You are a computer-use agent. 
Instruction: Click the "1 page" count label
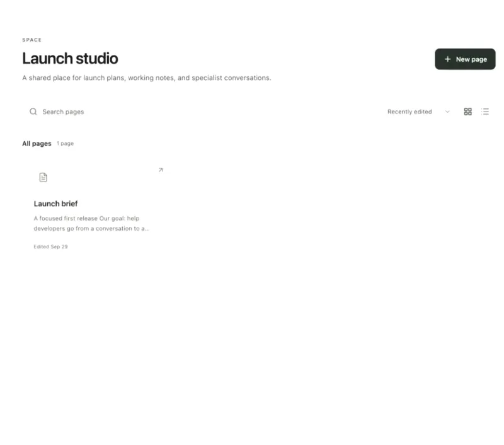(66, 144)
